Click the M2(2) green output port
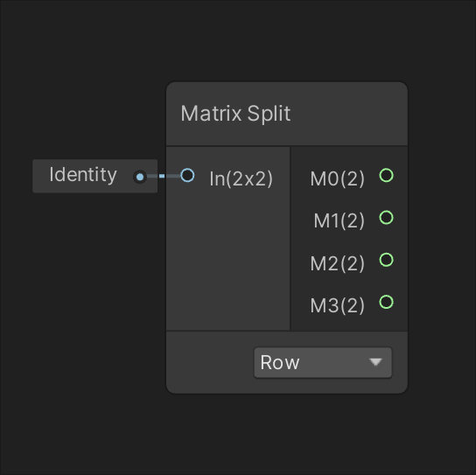Viewport: 476px width, 475px height. pos(386,260)
